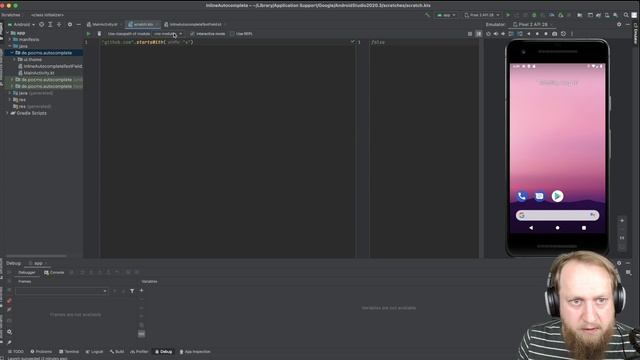Screen dimensions: 640x360
Task: Click build hammer icon in top toolbar
Action: [427, 15]
